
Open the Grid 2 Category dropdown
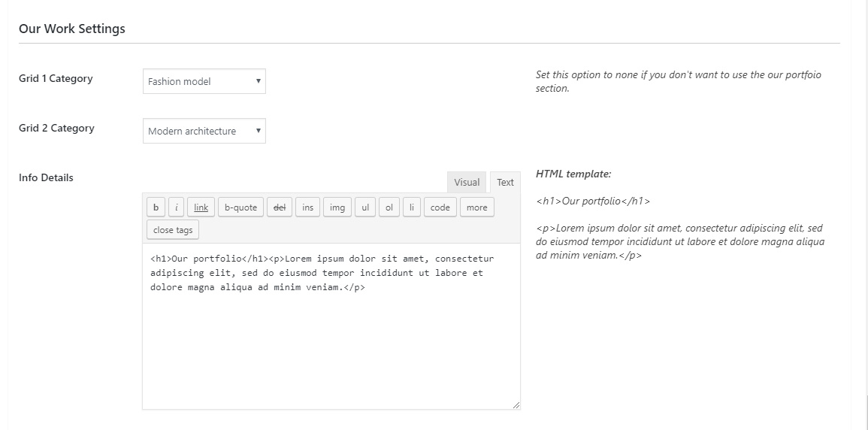coord(204,131)
